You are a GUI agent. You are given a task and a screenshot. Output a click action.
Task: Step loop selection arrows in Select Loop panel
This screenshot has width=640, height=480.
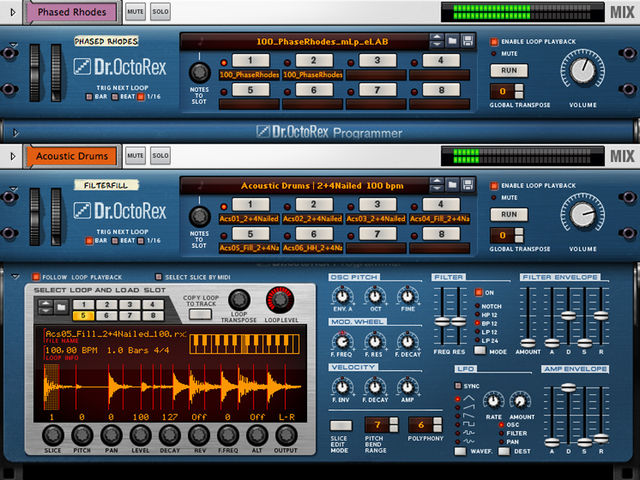[45, 307]
